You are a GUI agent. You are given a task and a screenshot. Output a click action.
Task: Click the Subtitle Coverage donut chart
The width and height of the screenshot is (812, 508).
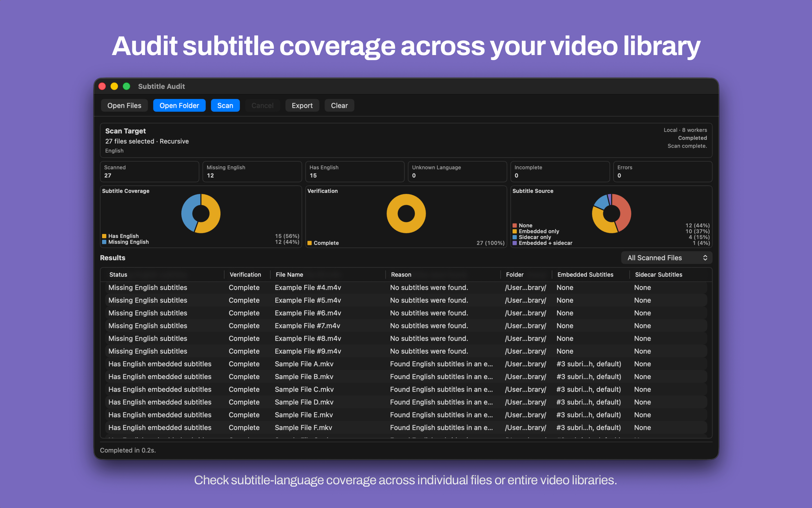click(x=201, y=213)
